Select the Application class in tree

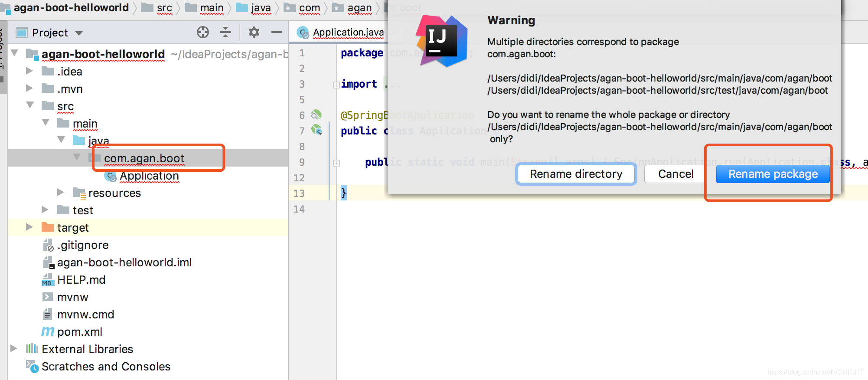pyautogui.click(x=149, y=176)
